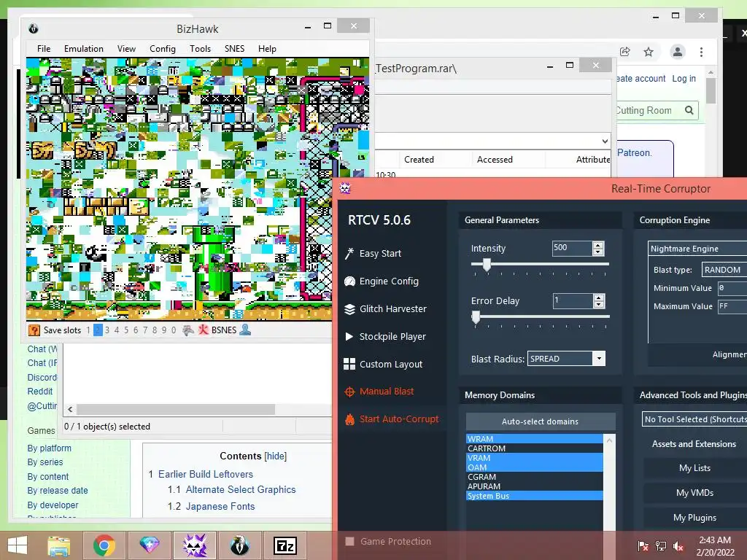
Task: Click the Intensity value field showing 500
Action: click(x=572, y=248)
